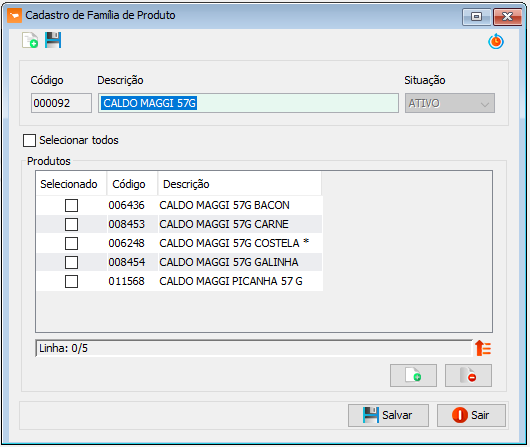This screenshot has height=447, width=530.
Task: Tick checkbox for CALDO MAGGI 57G BACON
Action: coord(71,205)
